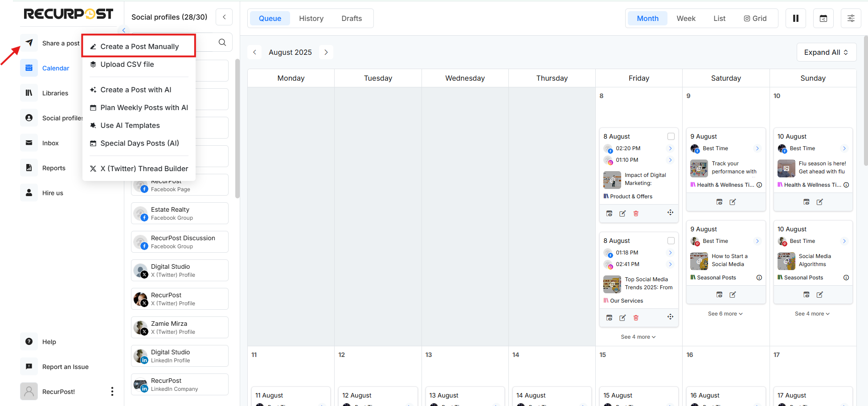Screen dimensions: 868x406
Task: Expand the 02:20 PM time slot chevron
Action: tap(670, 148)
